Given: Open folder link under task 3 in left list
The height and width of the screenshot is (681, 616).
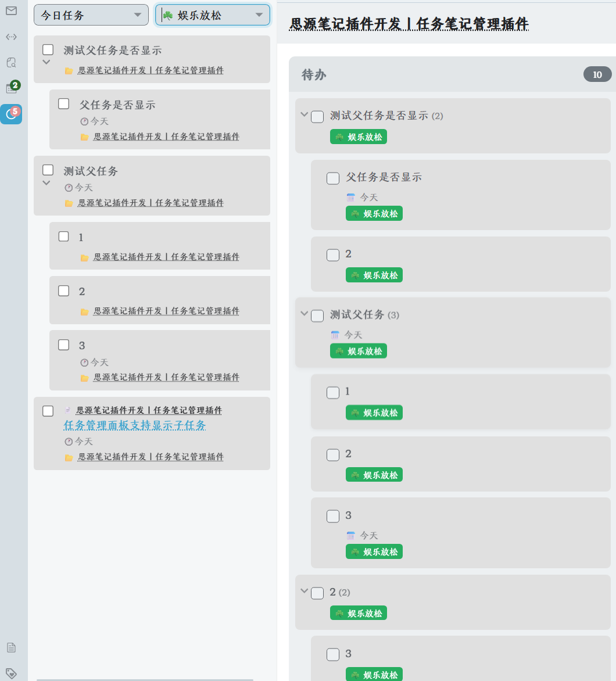Looking at the screenshot, I should click(x=166, y=378).
